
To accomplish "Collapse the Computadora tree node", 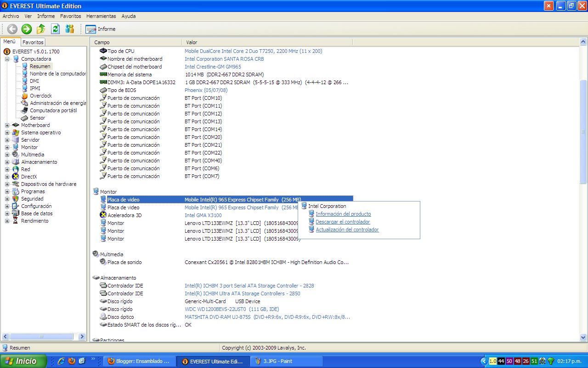I will pyautogui.click(x=7, y=59).
